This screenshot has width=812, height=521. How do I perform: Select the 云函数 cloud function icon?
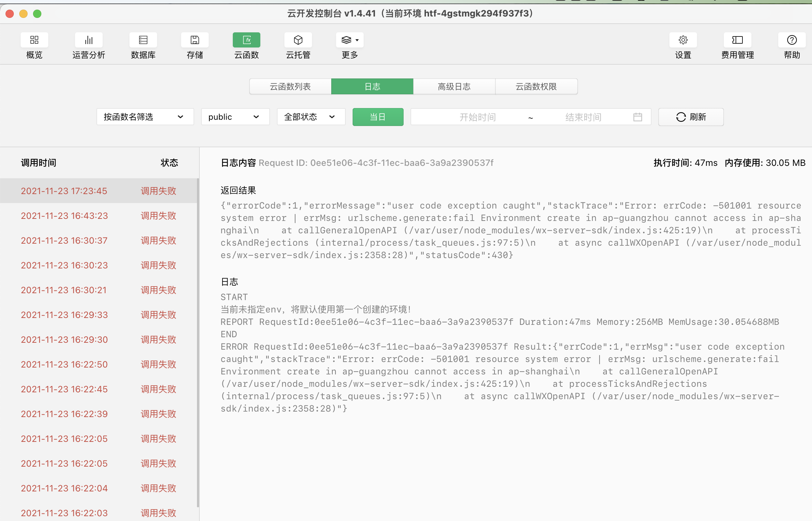(x=246, y=41)
